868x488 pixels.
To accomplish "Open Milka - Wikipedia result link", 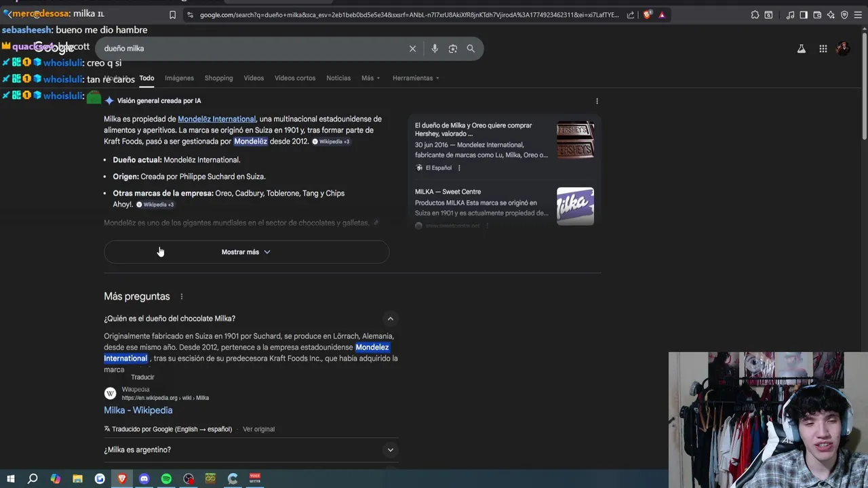I will click(138, 411).
